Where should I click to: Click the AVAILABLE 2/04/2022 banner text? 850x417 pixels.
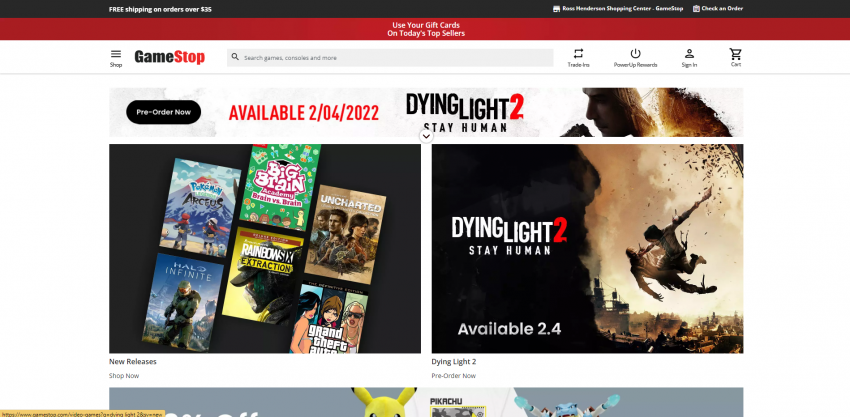click(304, 113)
